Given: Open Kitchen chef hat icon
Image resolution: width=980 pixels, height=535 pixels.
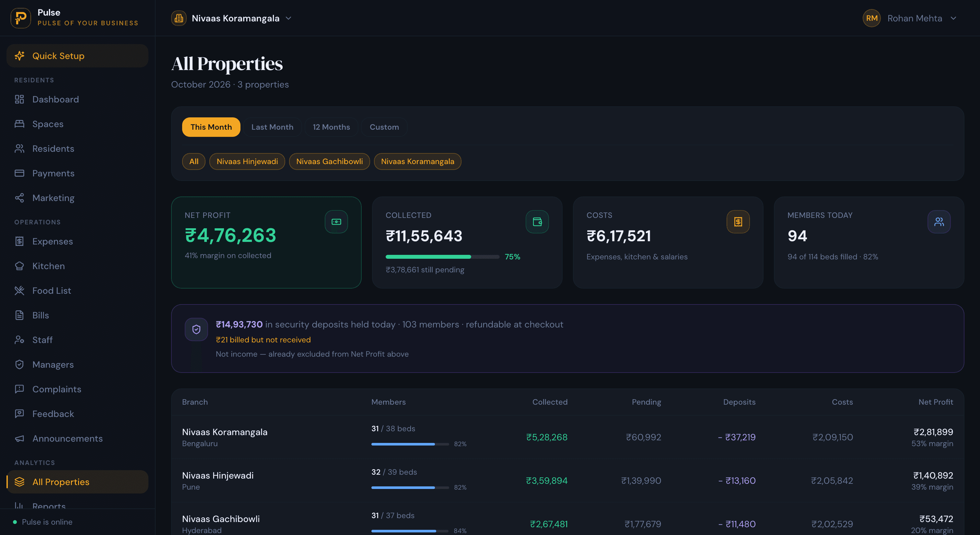Looking at the screenshot, I should [19, 266].
